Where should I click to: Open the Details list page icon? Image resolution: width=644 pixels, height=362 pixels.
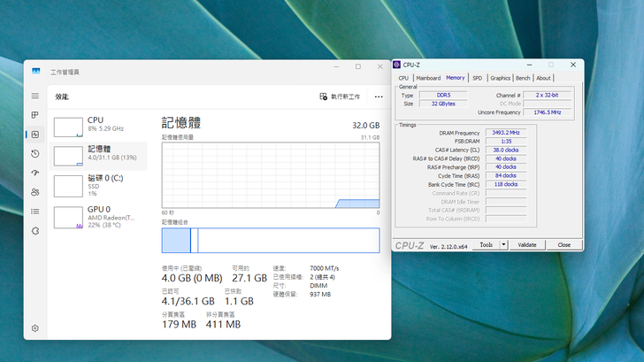tap(35, 212)
